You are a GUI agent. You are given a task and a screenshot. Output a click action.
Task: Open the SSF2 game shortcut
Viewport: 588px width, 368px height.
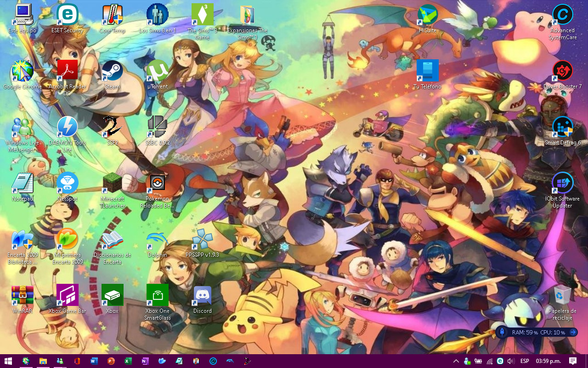pyautogui.click(x=113, y=131)
